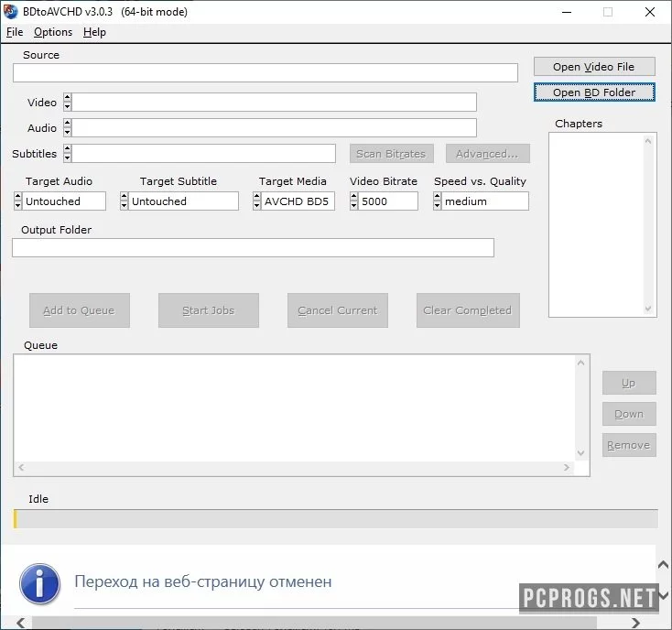Step Speed vs. Quality up arrow
The height and width of the screenshot is (630, 672).
pos(437,197)
